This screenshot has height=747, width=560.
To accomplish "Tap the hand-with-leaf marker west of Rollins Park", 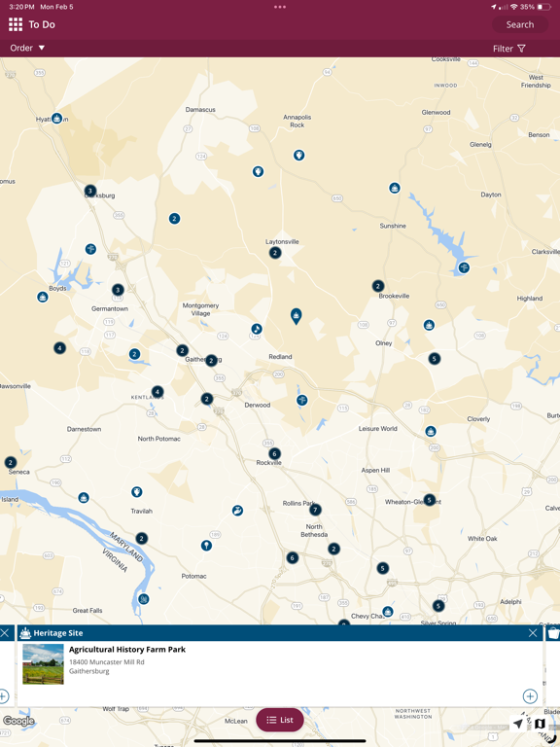I will (237, 511).
